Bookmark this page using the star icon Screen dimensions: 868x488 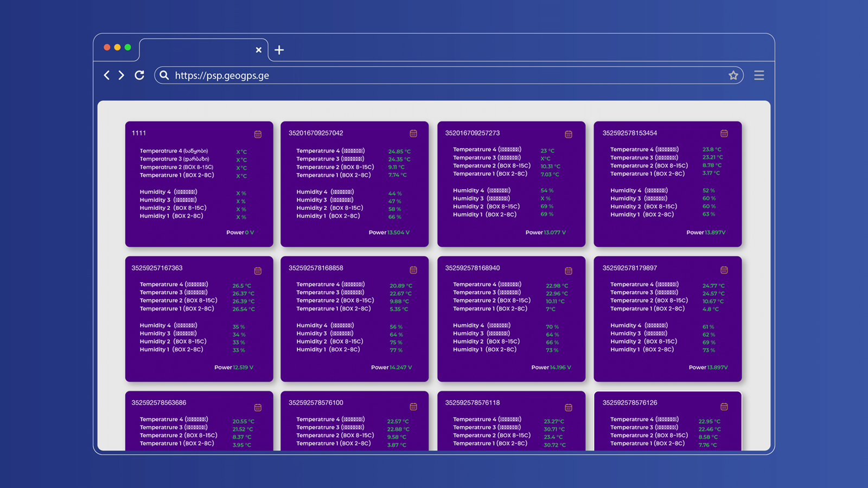[734, 75]
